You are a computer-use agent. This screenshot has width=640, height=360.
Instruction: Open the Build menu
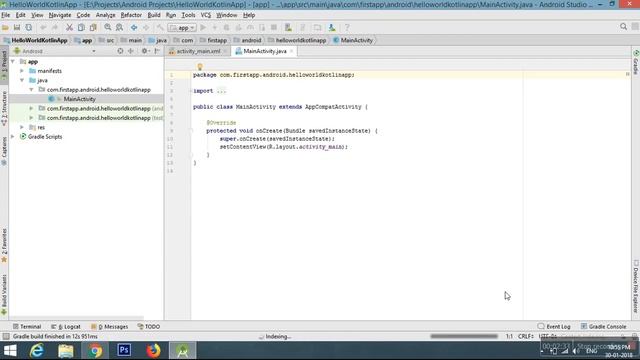point(154,15)
